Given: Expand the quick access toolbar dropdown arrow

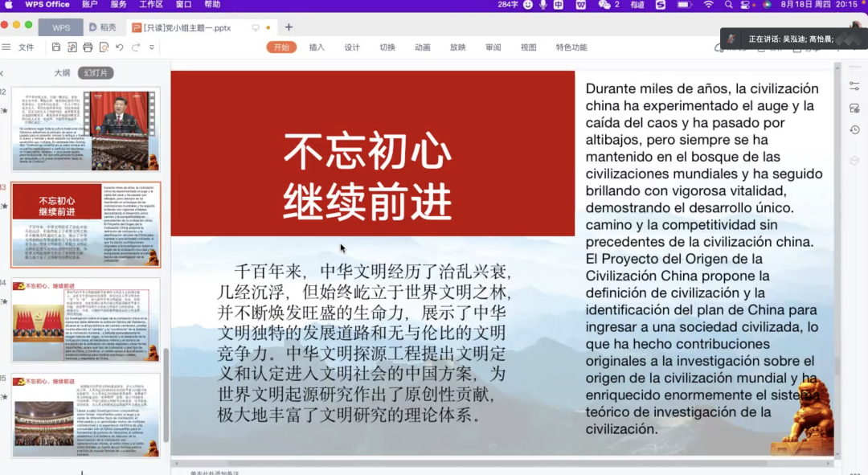Looking at the screenshot, I should click(149, 47).
